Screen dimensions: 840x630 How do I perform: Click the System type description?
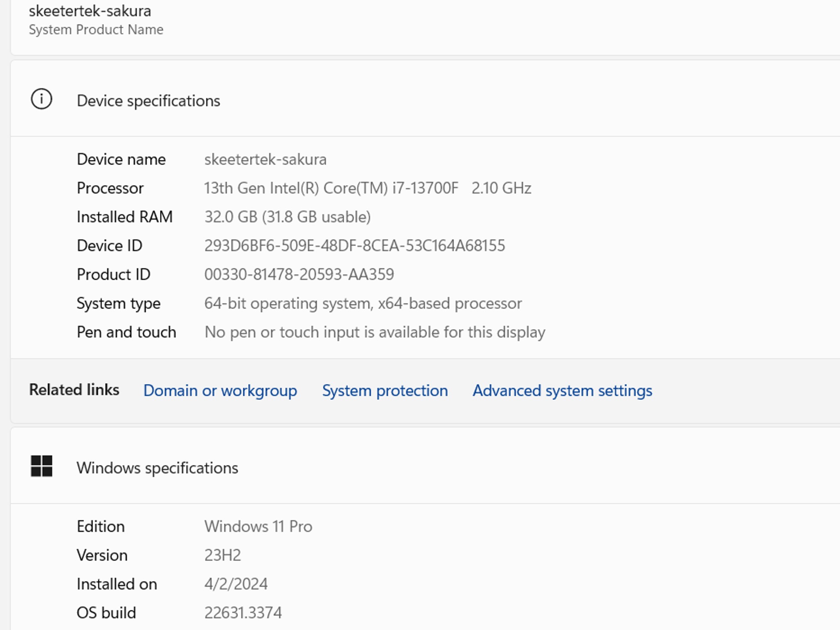(x=363, y=303)
